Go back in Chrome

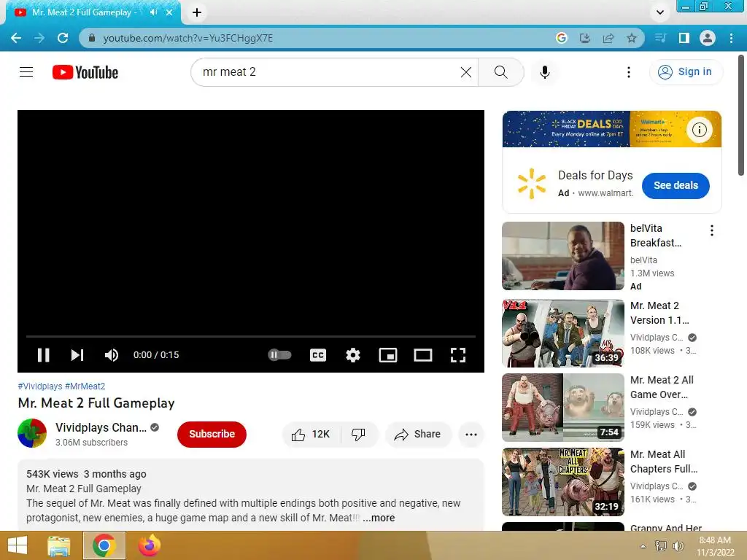point(16,38)
